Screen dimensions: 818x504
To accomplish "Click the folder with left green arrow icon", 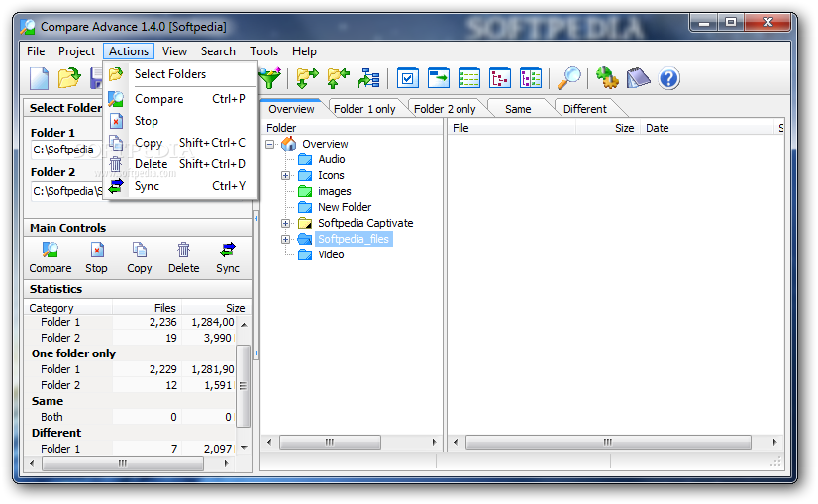I will click(338, 78).
